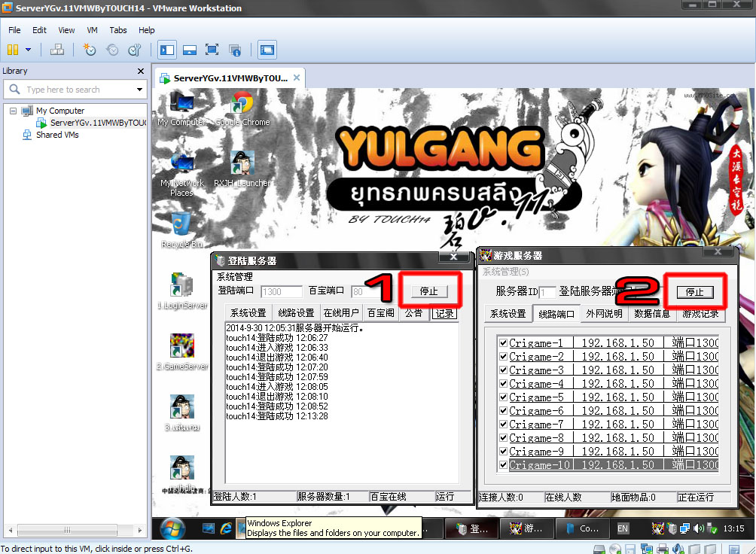Switch to 在线用户 tab in login server
756x554 pixels.
(x=341, y=313)
